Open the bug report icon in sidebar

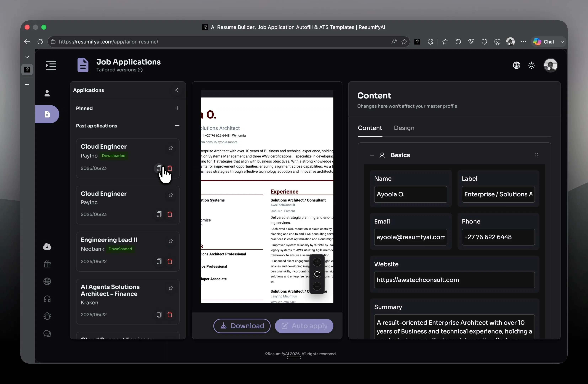[x=47, y=316]
